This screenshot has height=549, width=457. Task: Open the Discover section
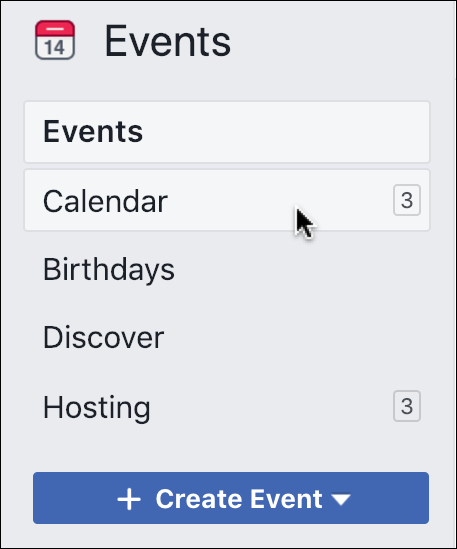pyautogui.click(x=227, y=337)
